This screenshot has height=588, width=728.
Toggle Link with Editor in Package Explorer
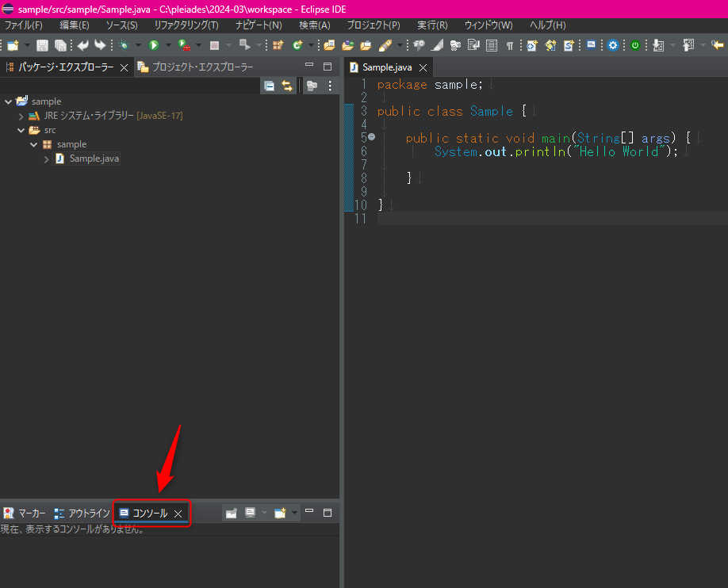[287, 86]
